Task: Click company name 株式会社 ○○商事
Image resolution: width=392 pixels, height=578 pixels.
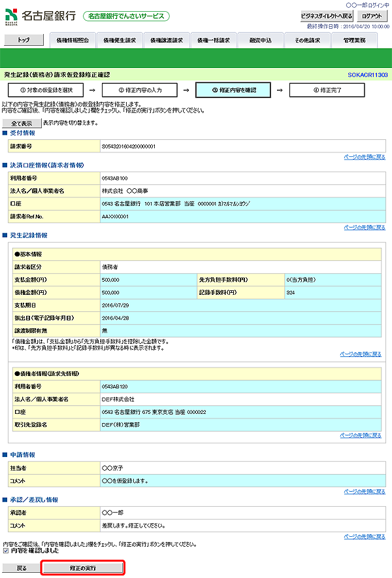Action: (x=125, y=191)
